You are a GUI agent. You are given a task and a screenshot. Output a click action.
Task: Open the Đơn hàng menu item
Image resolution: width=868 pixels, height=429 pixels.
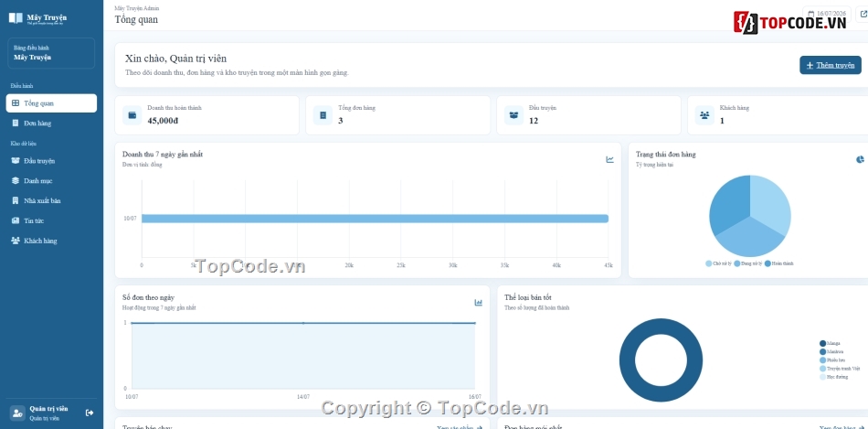coord(51,123)
